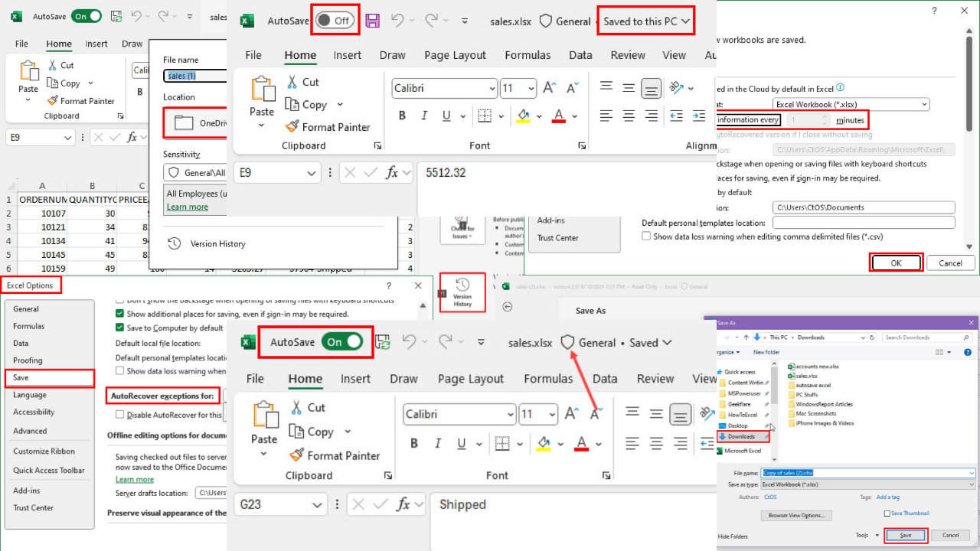The width and height of the screenshot is (980, 551).
Task: Click Cut in the G23 Shipped window
Action: click(x=307, y=407)
